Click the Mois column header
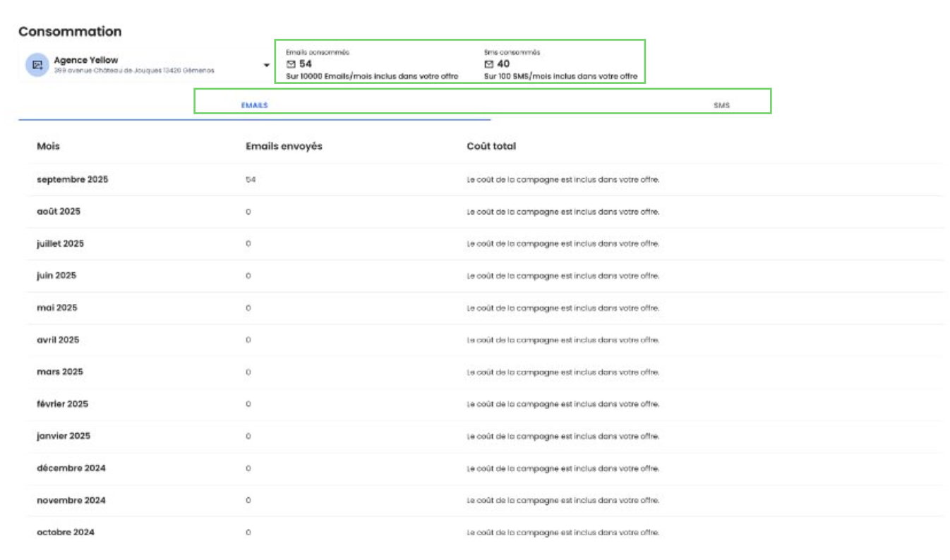Image resolution: width=950 pixels, height=560 pixels. point(48,146)
